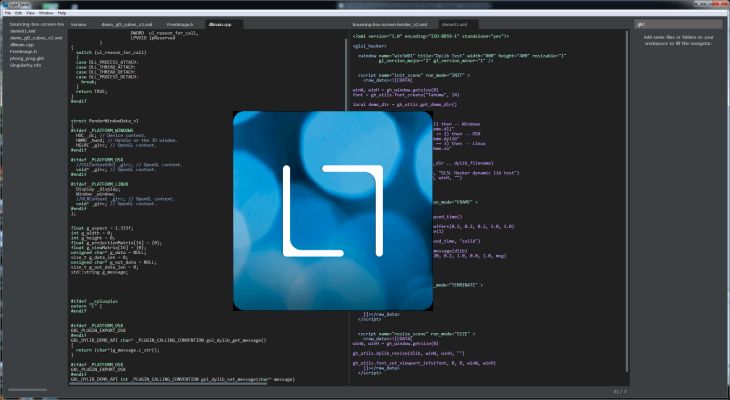Click the left editor horizontal scrollbar

[168, 384]
